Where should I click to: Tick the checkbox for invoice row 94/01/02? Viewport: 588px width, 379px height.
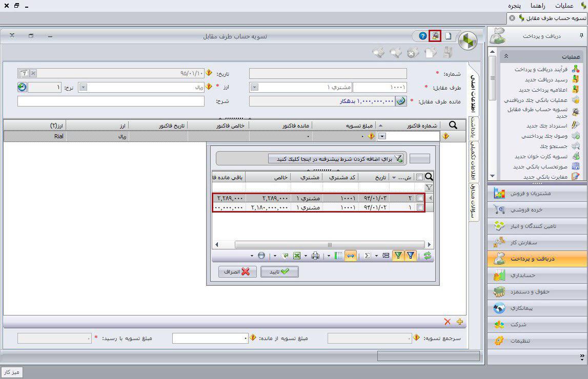pyautogui.click(x=420, y=207)
